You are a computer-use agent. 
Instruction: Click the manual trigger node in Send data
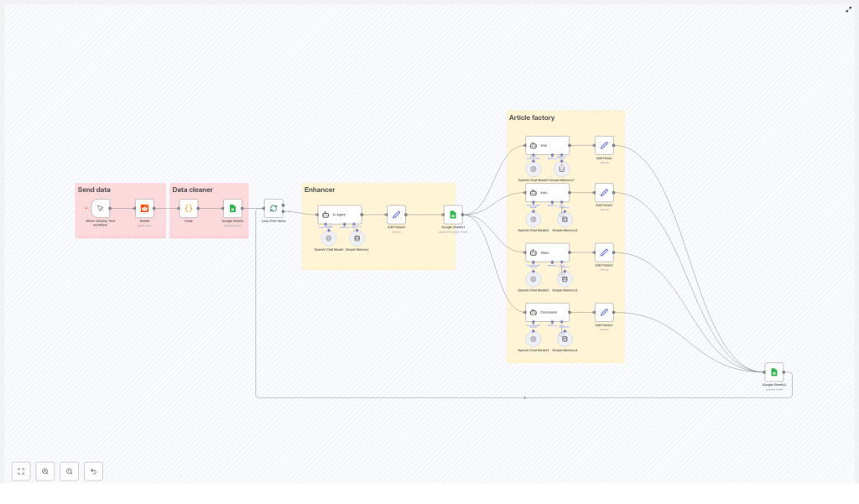[101, 208]
